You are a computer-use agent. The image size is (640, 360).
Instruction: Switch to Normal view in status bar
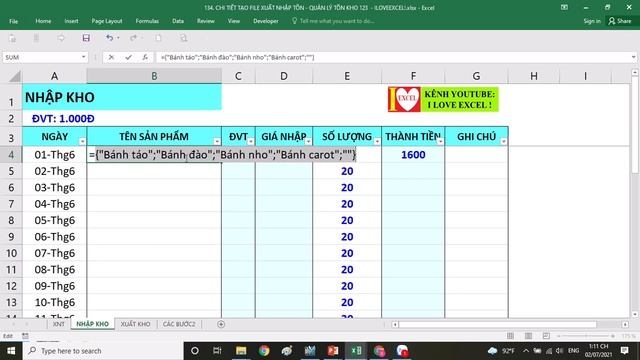[510, 336]
